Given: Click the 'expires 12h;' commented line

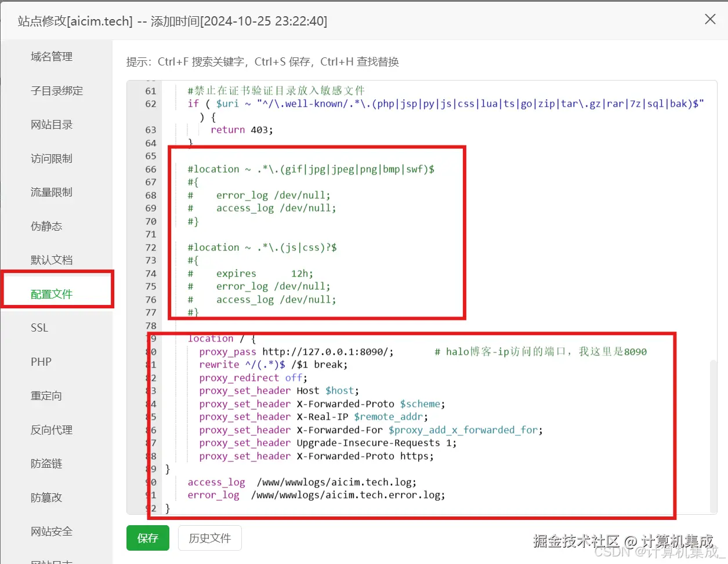Looking at the screenshot, I should (x=250, y=274).
